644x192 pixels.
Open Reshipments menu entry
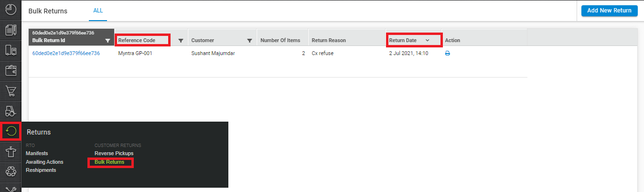(x=41, y=170)
